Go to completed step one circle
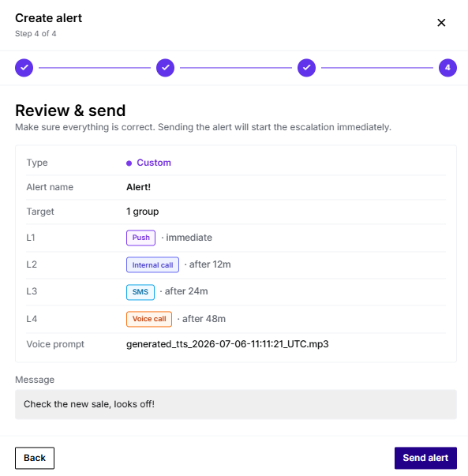The height and width of the screenshot is (476, 468). (24, 68)
